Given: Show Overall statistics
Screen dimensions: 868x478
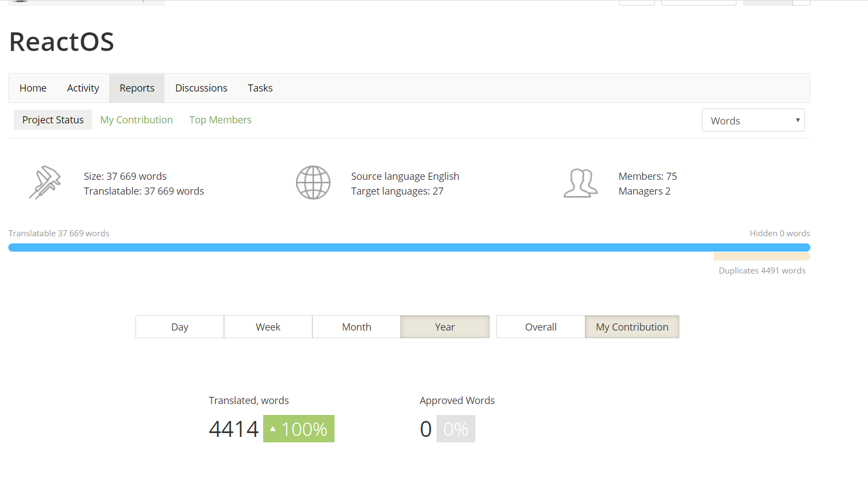Looking at the screenshot, I should point(541,327).
